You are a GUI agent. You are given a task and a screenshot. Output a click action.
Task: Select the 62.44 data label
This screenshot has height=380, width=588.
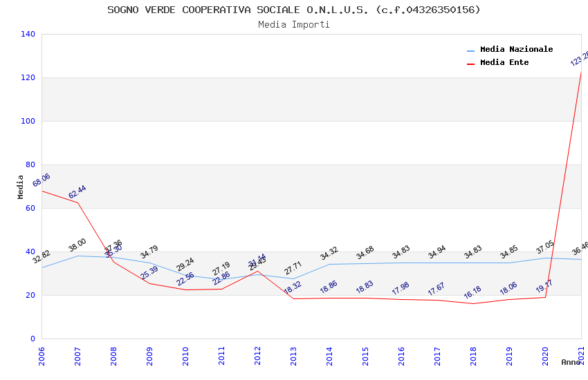(x=77, y=191)
